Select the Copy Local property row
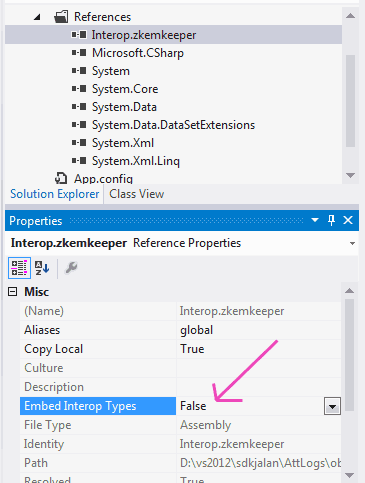365x483 pixels. click(180, 349)
